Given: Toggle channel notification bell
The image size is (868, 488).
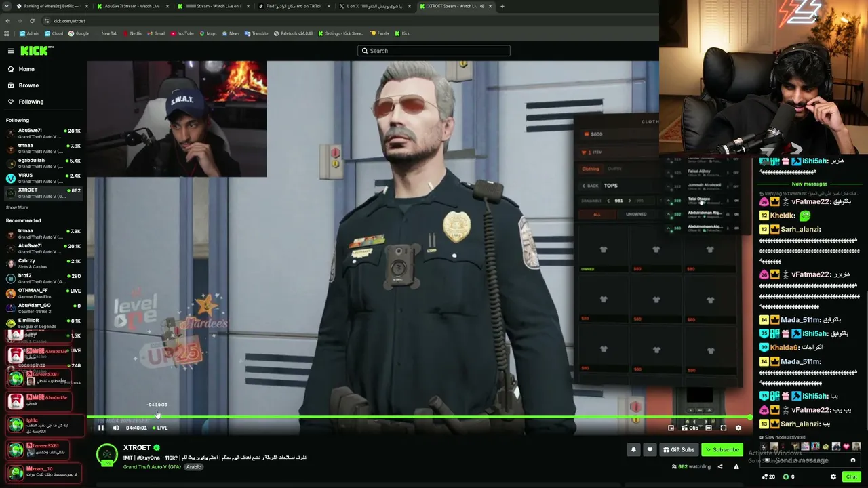Looking at the screenshot, I should click(x=633, y=450).
